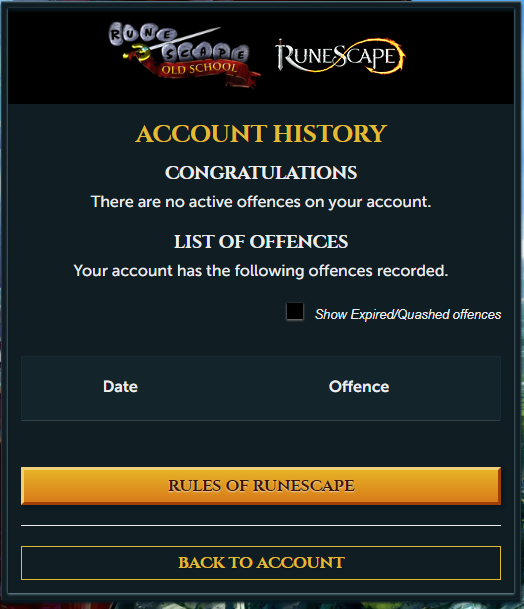Click the Congratulations heading

pyautogui.click(x=261, y=173)
